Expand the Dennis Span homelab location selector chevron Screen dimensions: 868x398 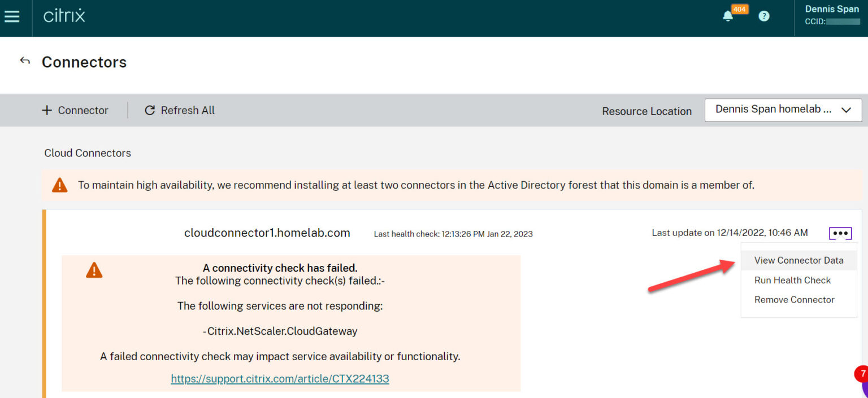[846, 110]
